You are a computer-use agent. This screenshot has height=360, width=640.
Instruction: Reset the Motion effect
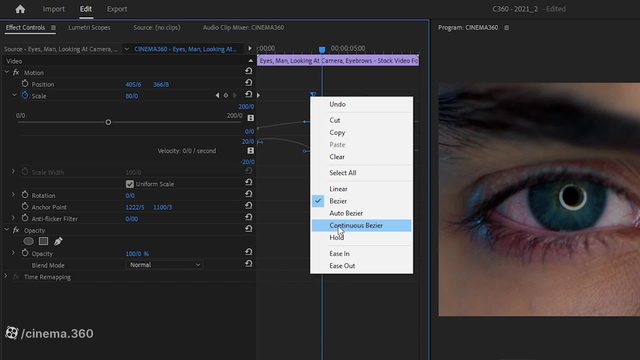pos(249,71)
